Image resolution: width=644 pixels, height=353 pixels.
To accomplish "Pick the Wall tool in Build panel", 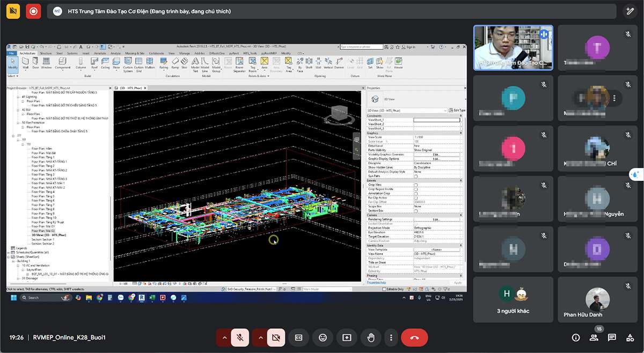I will tap(25, 64).
